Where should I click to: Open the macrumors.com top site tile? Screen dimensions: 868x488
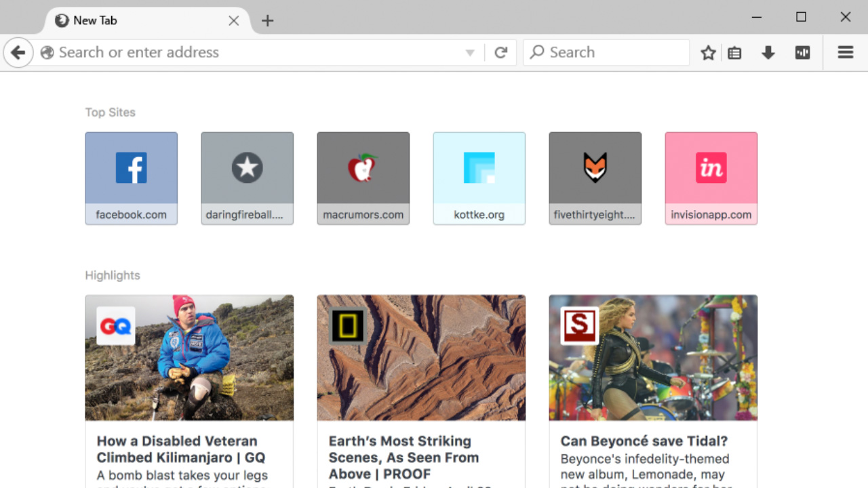[x=363, y=178]
